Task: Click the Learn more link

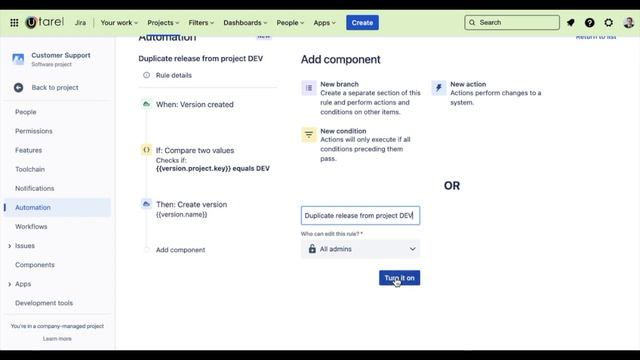Action: (57, 339)
